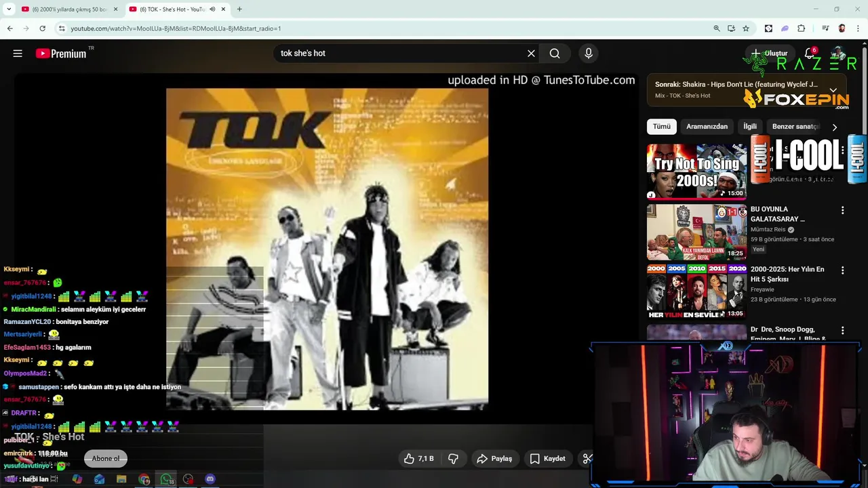Switch to the 2000'li yıllarda çıkmış tab

pyautogui.click(x=69, y=9)
